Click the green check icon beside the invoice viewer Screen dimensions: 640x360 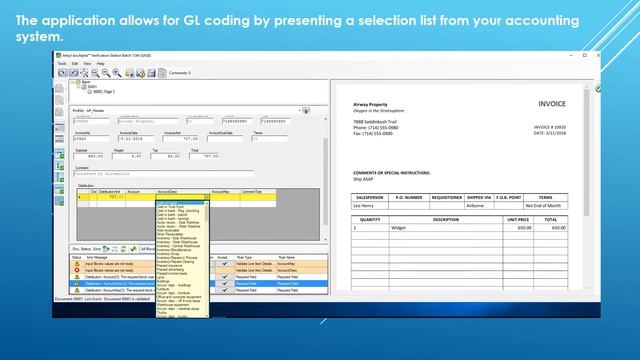coord(598,88)
